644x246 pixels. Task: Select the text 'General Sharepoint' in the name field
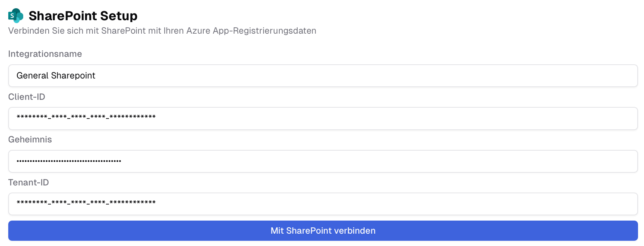55,76
